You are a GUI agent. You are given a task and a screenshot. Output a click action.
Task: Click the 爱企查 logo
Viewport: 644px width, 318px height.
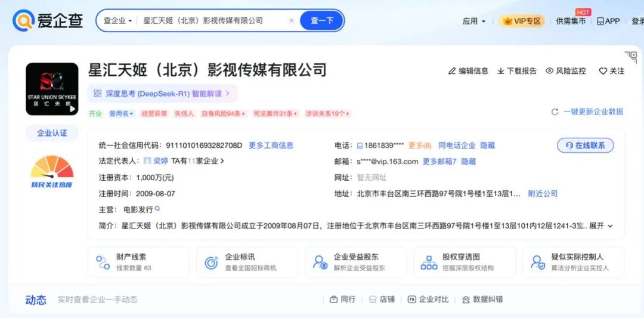(x=48, y=20)
